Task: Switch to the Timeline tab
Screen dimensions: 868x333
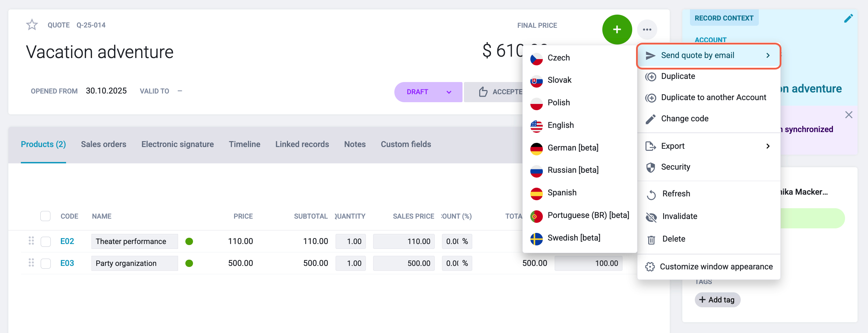Action: pos(244,144)
